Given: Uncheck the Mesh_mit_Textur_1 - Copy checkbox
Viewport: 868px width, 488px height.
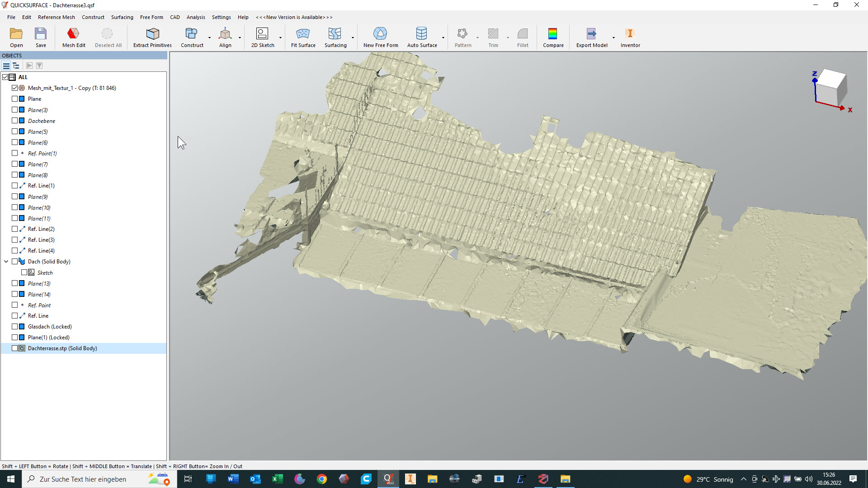Looking at the screenshot, I should tap(15, 88).
